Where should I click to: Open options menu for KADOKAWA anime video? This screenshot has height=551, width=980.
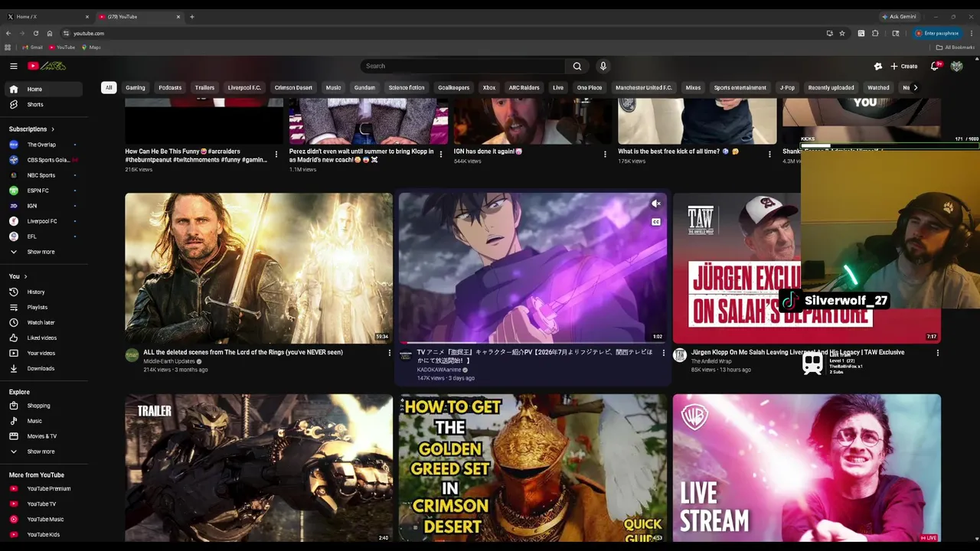click(663, 353)
